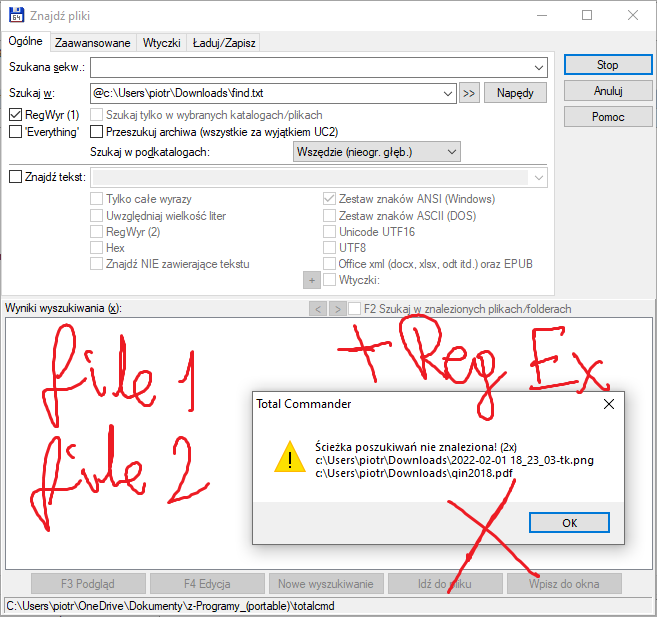The width and height of the screenshot is (657, 617).
Task: Click the Total Commander floppy disk title icon
Action: click(16, 15)
